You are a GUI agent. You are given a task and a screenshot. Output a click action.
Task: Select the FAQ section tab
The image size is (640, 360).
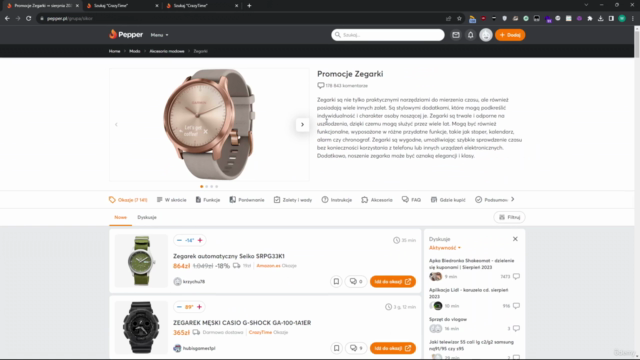pyautogui.click(x=411, y=200)
